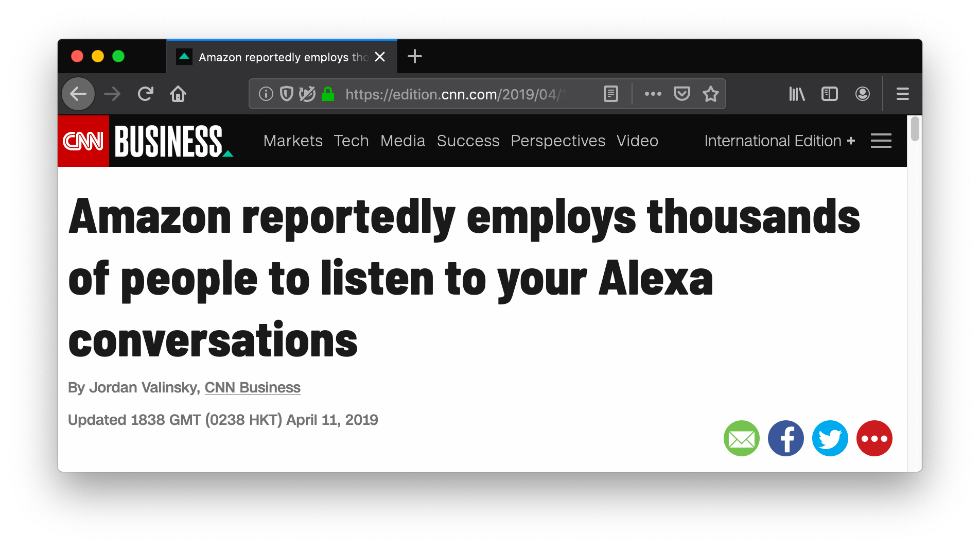
Task: Click the article headline text
Action: pyautogui.click(x=464, y=278)
